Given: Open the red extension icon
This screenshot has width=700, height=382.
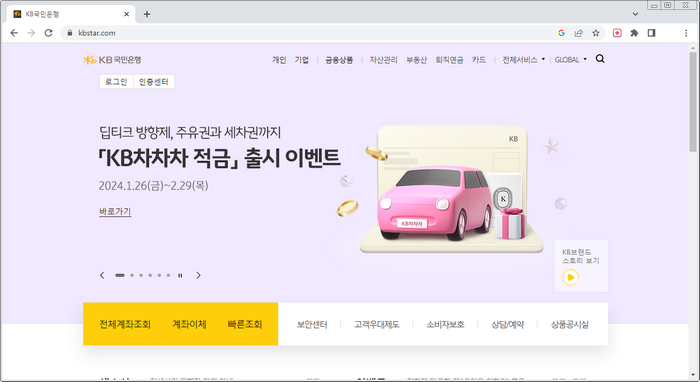Looking at the screenshot, I should 617,33.
